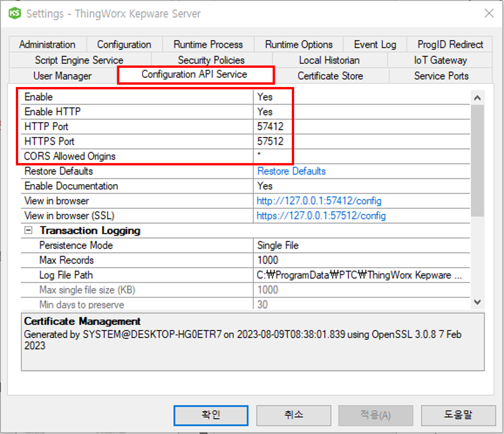Viewport: 504px width, 434px height.
Task: Select the Restore Defaults property label
Action: point(58,171)
